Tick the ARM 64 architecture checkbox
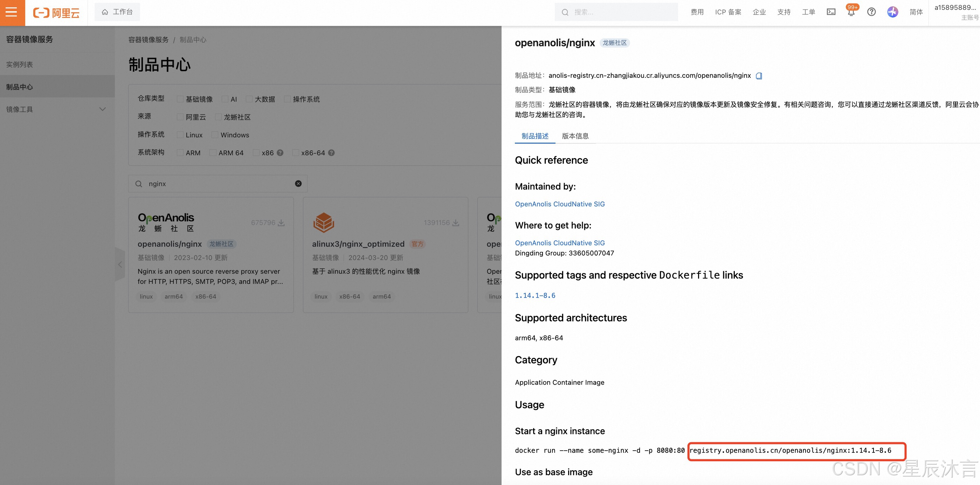Image resolution: width=980 pixels, height=485 pixels. tap(213, 153)
